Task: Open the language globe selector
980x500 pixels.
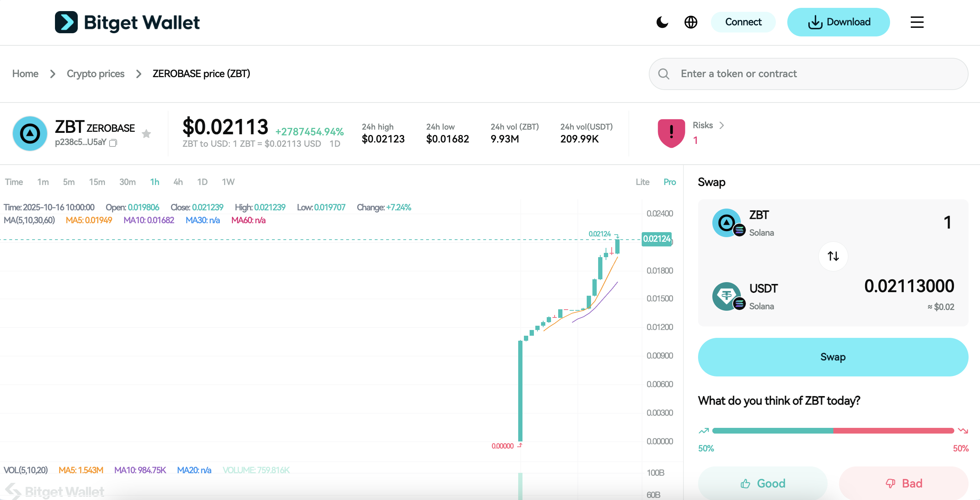Action: (691, 22)
